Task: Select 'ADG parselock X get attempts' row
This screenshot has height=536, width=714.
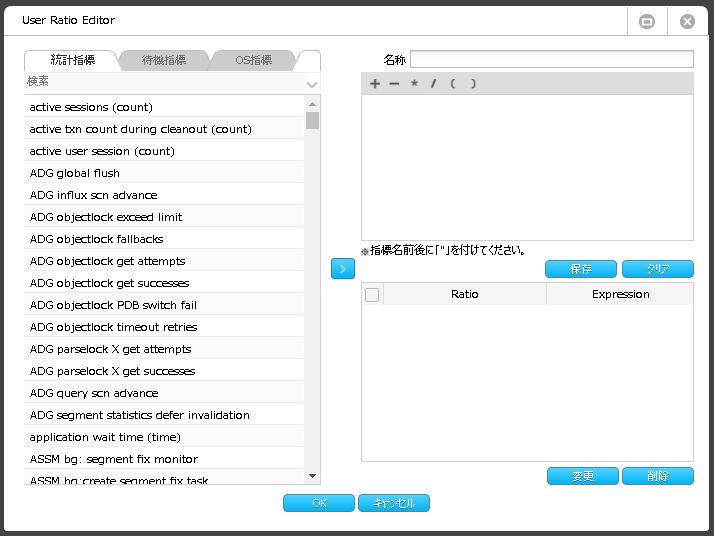Action: pyautogui.click(x=163, y=349)
